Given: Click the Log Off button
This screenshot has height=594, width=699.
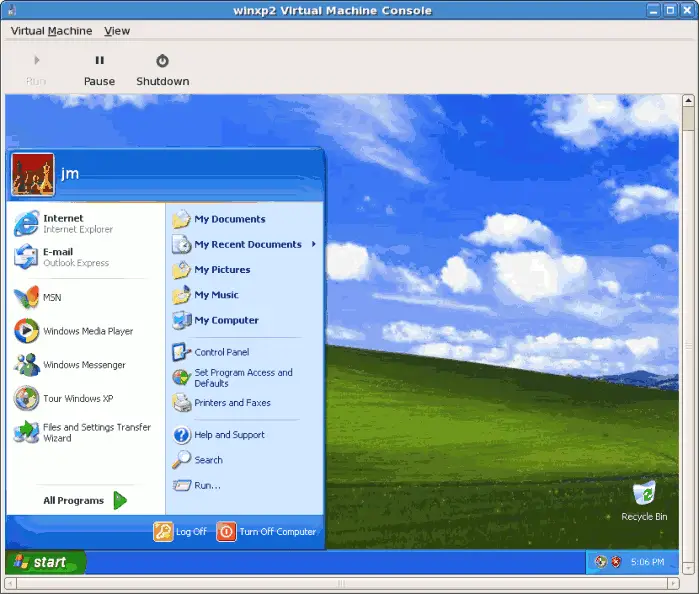Looking at the screenshot, I should tap(181, 532).
